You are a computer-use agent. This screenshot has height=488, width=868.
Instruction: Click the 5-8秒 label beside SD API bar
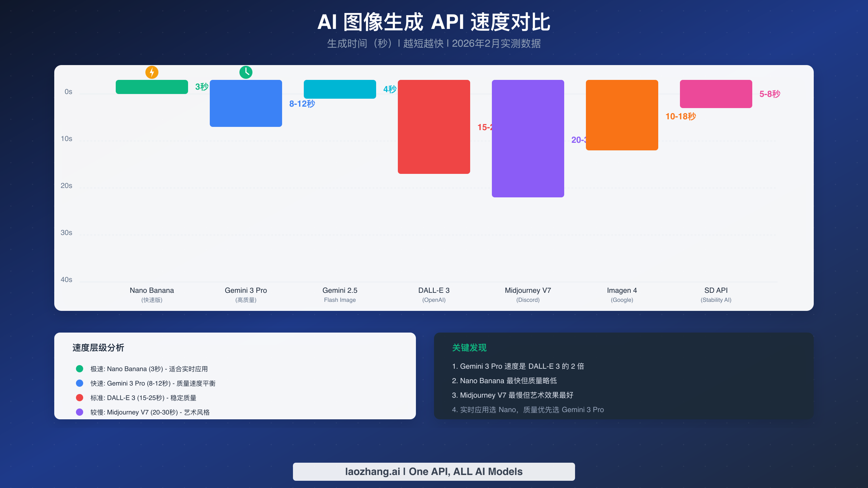pyautogui.click(x=770, y=94)
